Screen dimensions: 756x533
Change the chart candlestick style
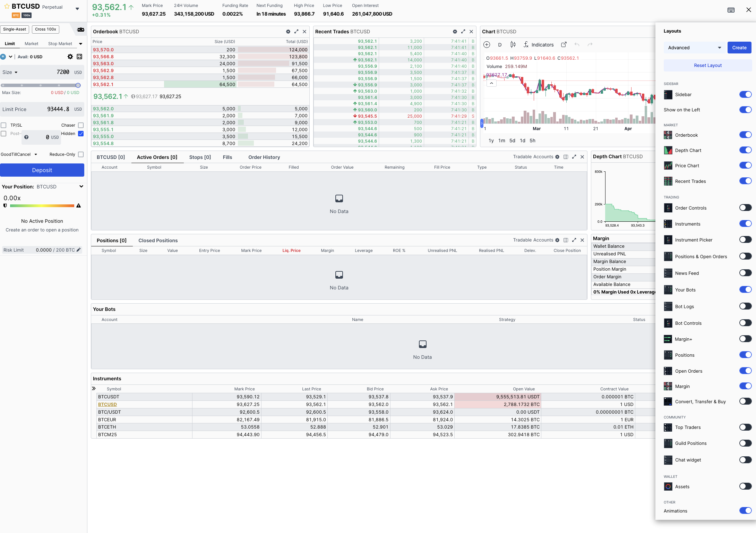pos(513,45)
